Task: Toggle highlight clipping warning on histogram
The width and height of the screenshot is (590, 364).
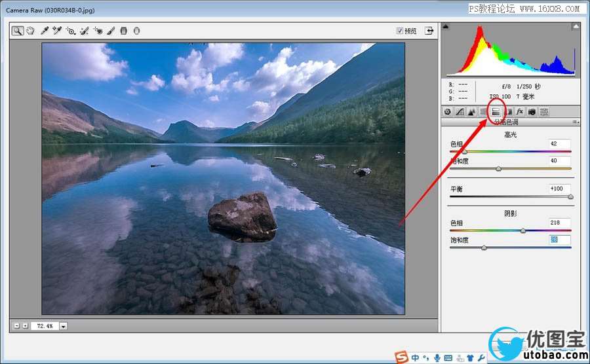Action: (576, 26)
